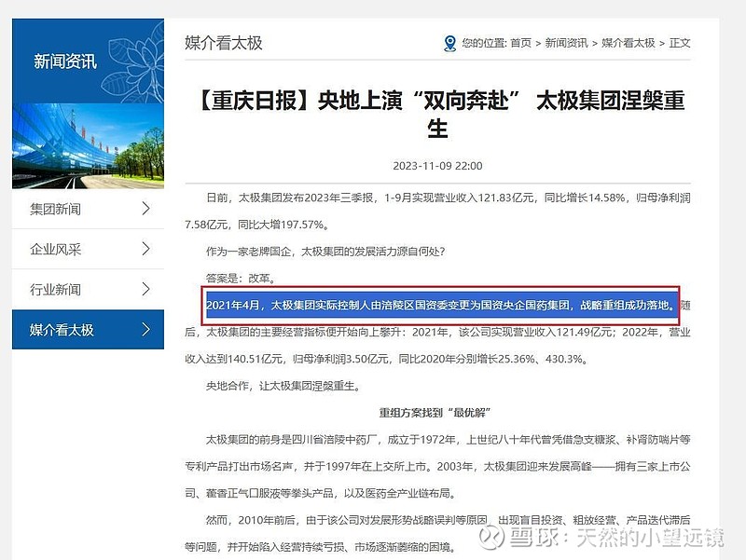Click the location pin icon in breadcrumb
The height and width of the screenshot is (560, 746).
(x=449, y=43)
